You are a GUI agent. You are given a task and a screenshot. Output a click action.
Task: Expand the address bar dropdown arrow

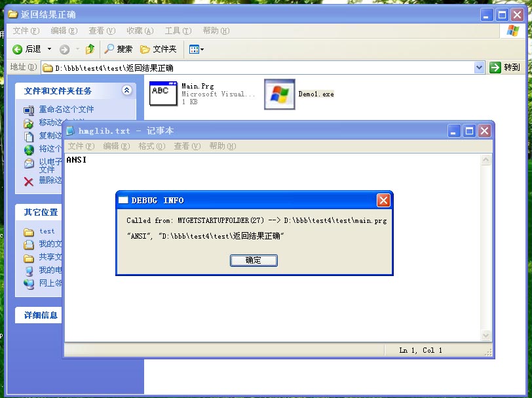(x=479, y=68)
